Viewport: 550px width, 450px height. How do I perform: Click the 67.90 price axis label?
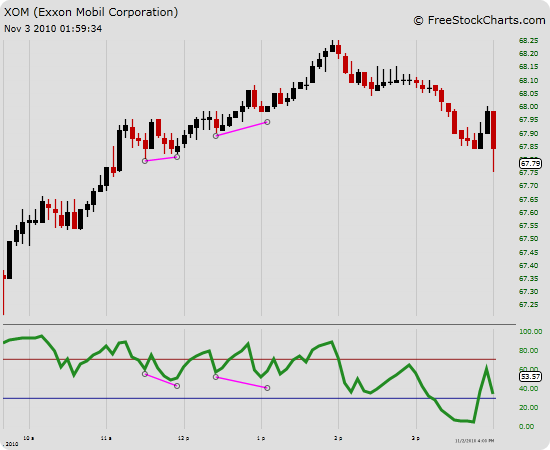pyautogui.click(x=528, y=134)
